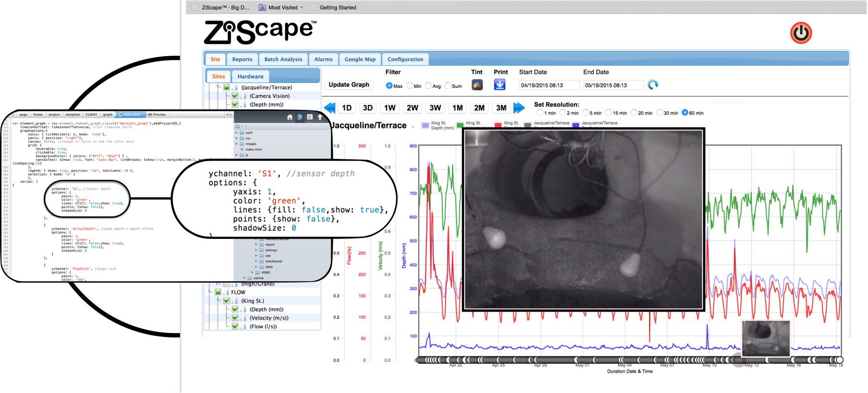The height and width of the screenshot is (393, 868).
Task: Click the blue Jacqueline/Terrace legend swatch
Action: (x=576, y=125)
